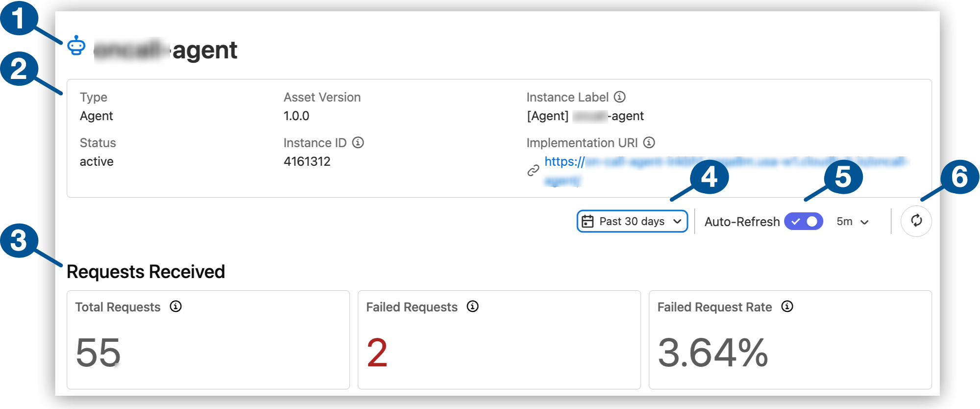Click the Auto-Refresh label text
This screenshot has height=409, width=980.
tap(742, 221)
